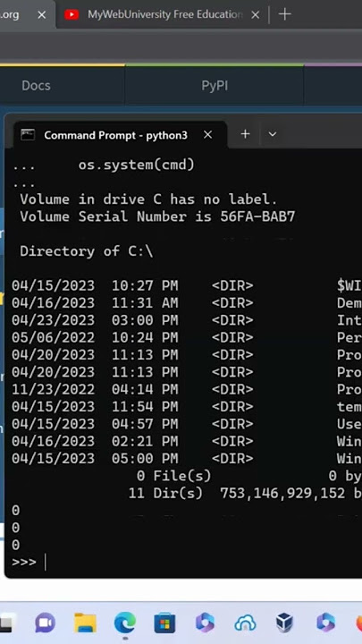Close the Command Prompt - python3 tab
This screenshot has height=644, width=362.
pos(208,134)
